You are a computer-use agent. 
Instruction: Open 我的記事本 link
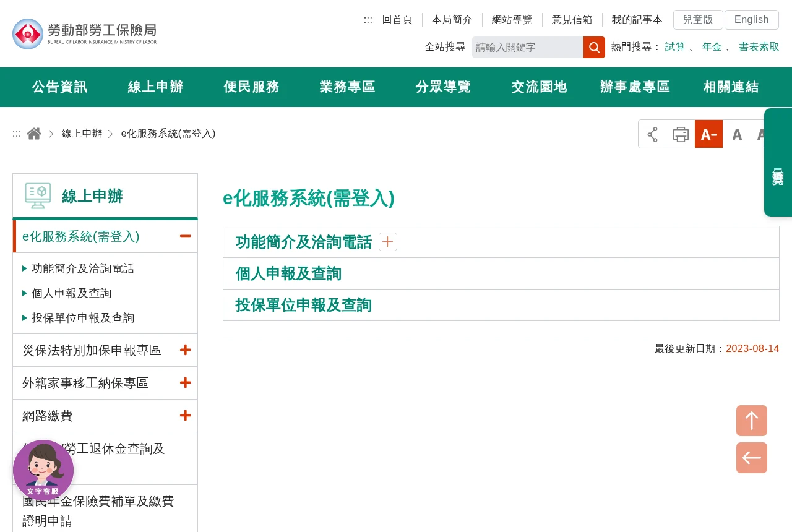(637, 20)
